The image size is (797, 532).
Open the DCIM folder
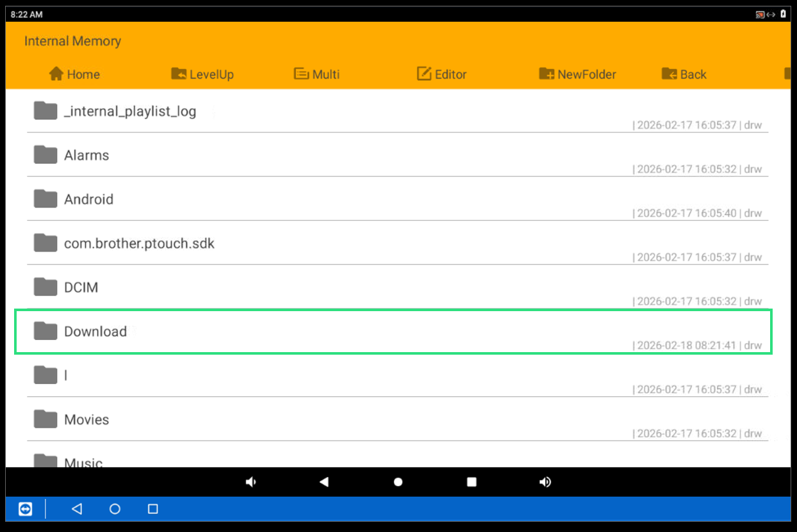point(81,287)
